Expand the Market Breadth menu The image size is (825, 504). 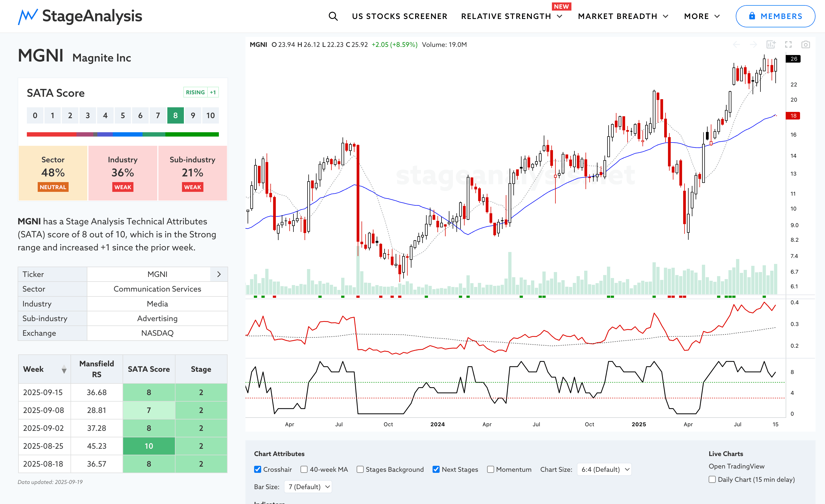(623, 16)
